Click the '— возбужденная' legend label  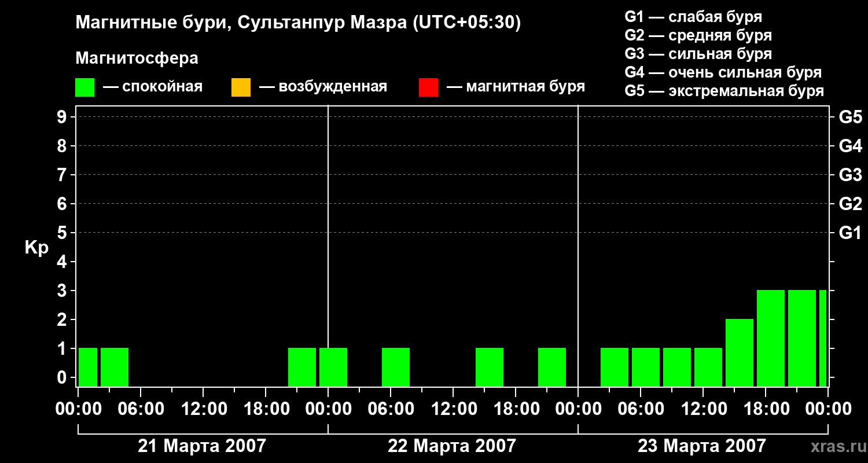click(x=323, y=87)
